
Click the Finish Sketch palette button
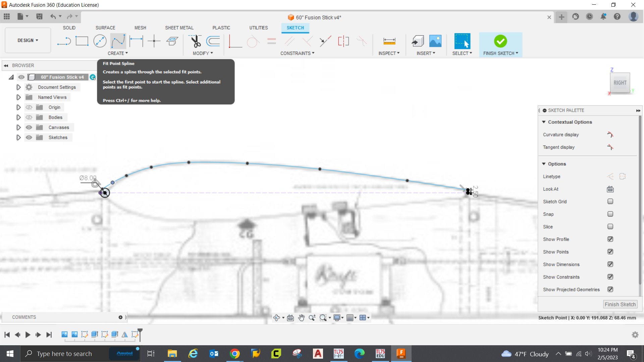[620, 304]
